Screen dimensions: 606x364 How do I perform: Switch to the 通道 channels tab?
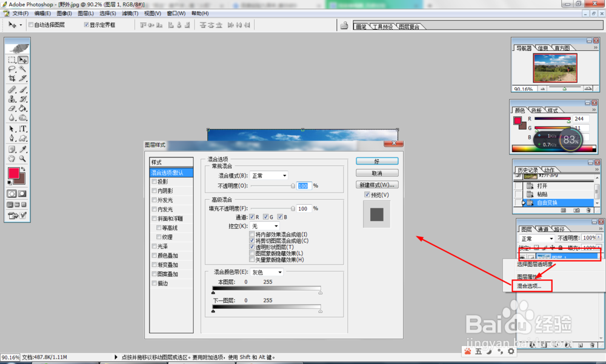coord(544,229)
